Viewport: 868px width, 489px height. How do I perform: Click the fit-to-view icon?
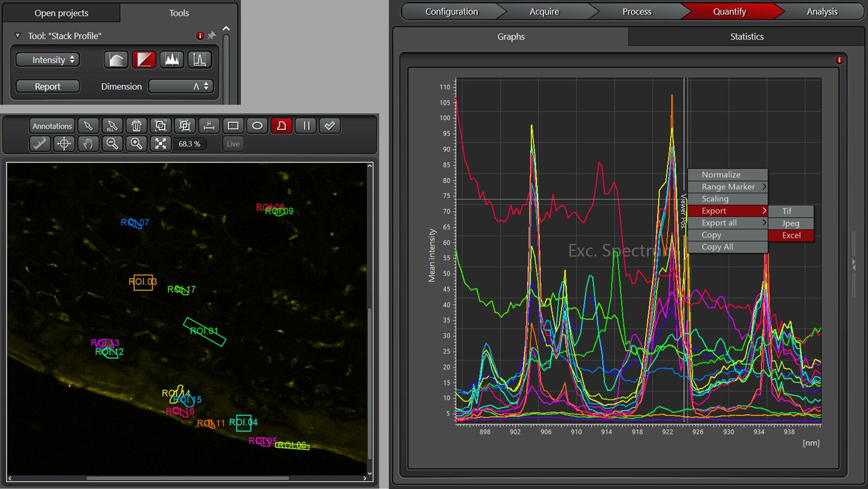pyautogui.click(x=160, y=144)
